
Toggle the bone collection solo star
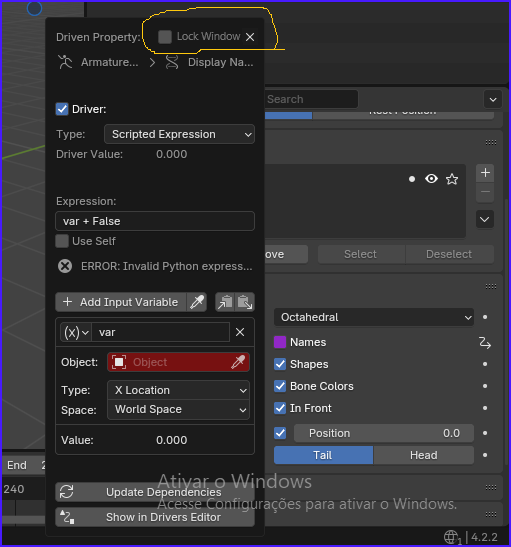[x=452, y=179]
